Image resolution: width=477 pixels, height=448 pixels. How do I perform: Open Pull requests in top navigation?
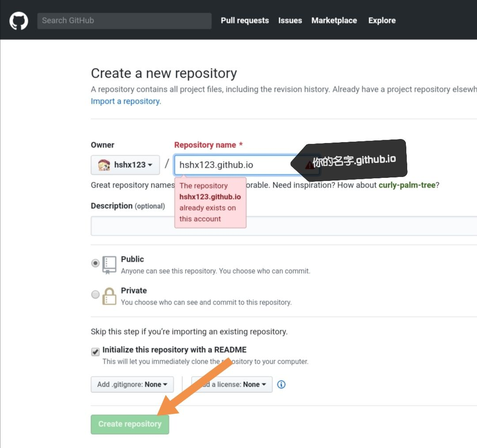coord(245,20)
